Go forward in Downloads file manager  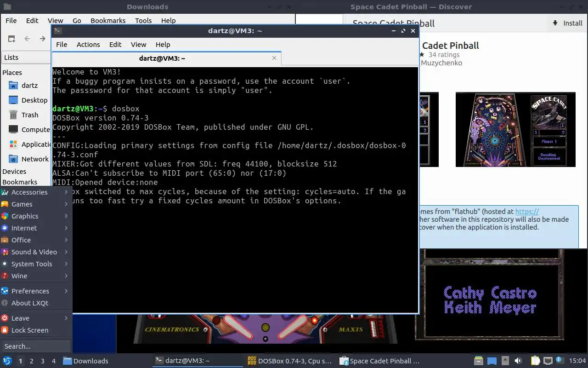point(42,39)
